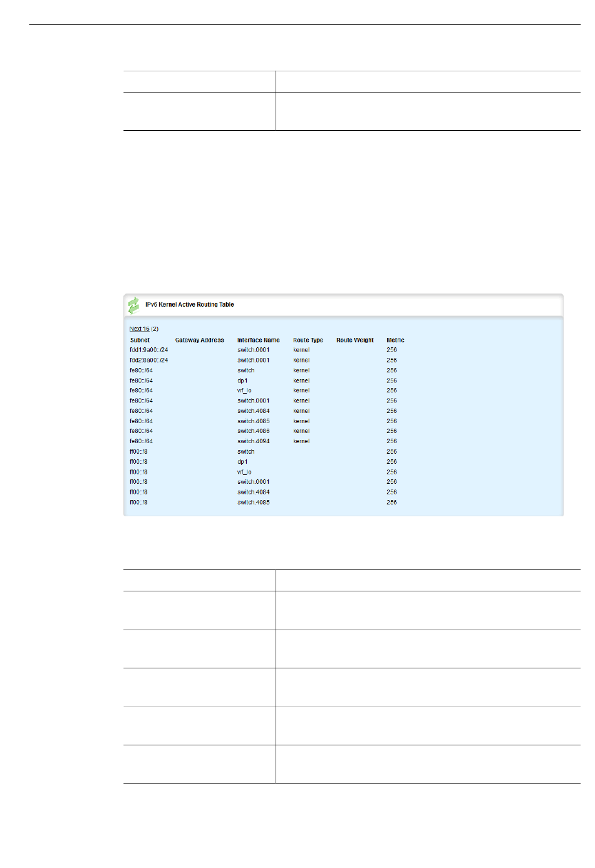Click switch.4084 in the fe80::/64 row
This screenshot has width=595, height=868.
pyautogui.click(x=253, y=411)
